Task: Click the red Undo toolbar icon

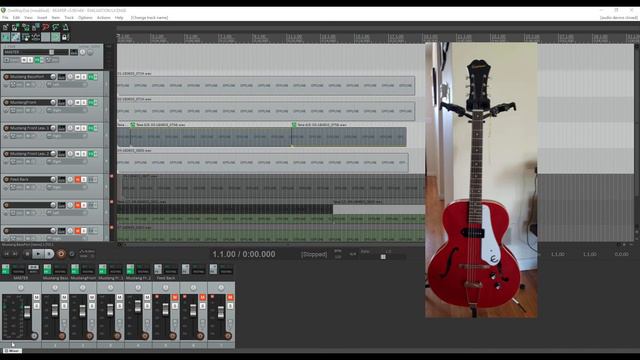Action: coord(45,27)
